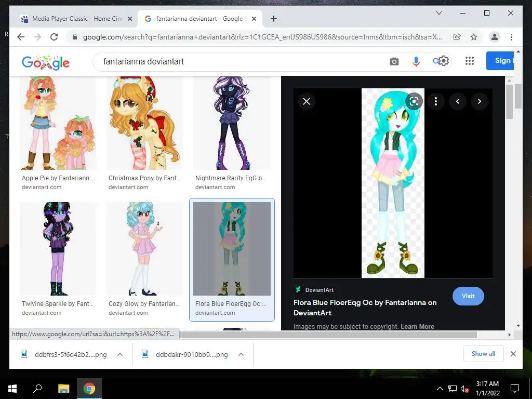Close the image preview panel
The width and height of the screenshot is (532, 399).
click(x=307, y=101)
